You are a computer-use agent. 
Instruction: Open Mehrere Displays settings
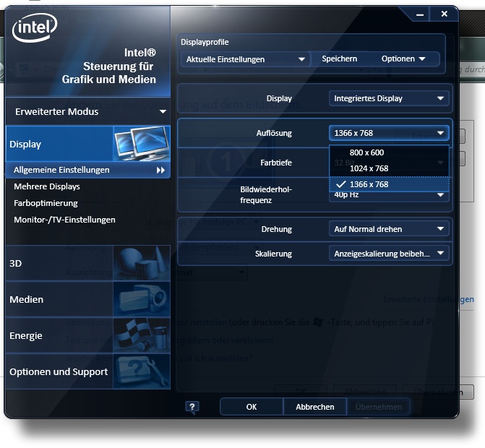click(47, 186)
